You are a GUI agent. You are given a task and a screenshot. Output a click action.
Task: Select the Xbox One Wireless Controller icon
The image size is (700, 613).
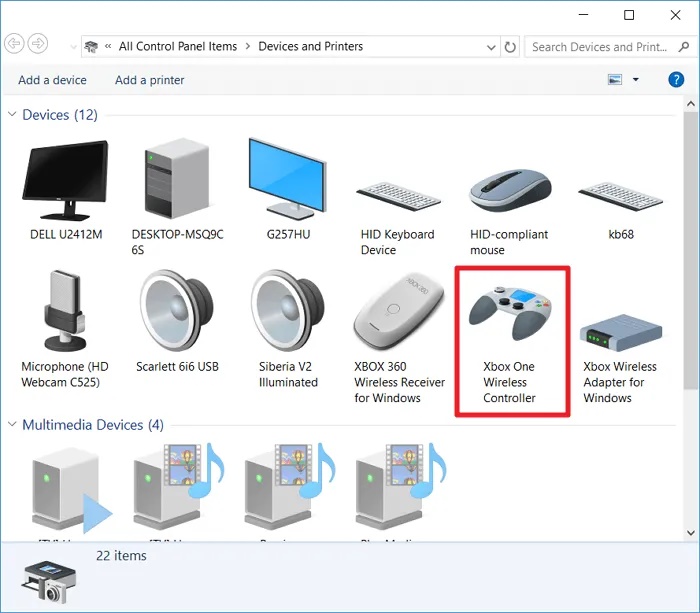click(x=510, y=313)
